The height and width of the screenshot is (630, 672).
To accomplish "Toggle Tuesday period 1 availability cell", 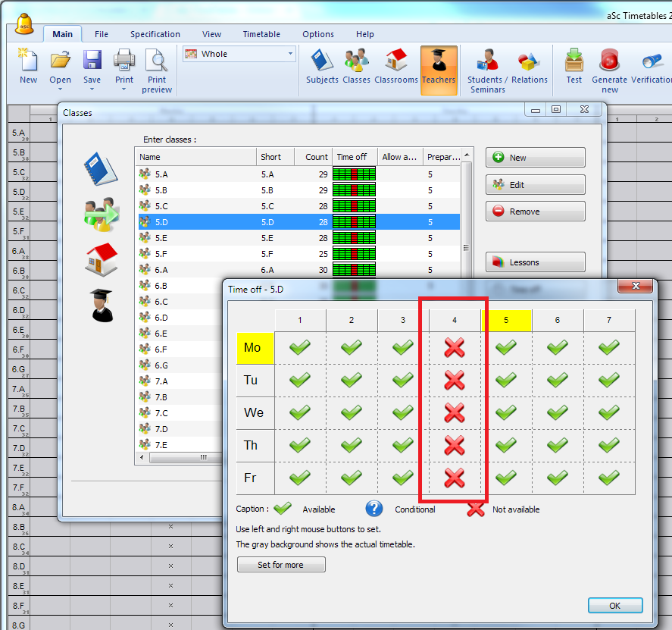I will coord(300,380).
